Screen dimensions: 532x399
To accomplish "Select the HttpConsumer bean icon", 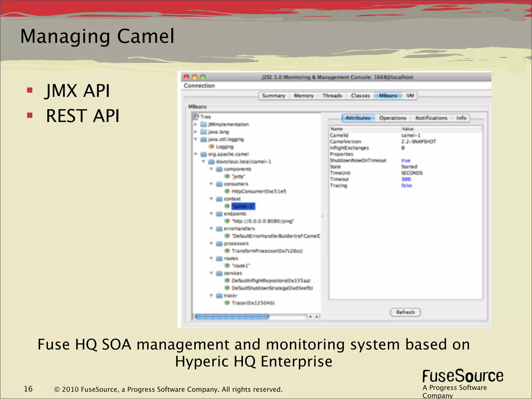I will tap(227, 191).
